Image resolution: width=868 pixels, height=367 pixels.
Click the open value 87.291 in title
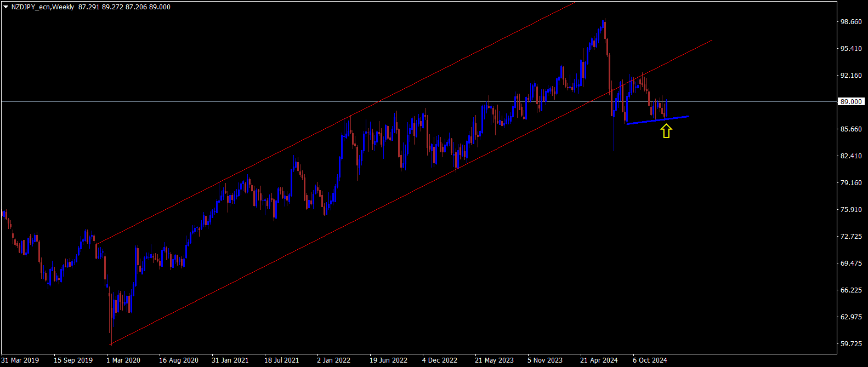[x=89, y=7]
